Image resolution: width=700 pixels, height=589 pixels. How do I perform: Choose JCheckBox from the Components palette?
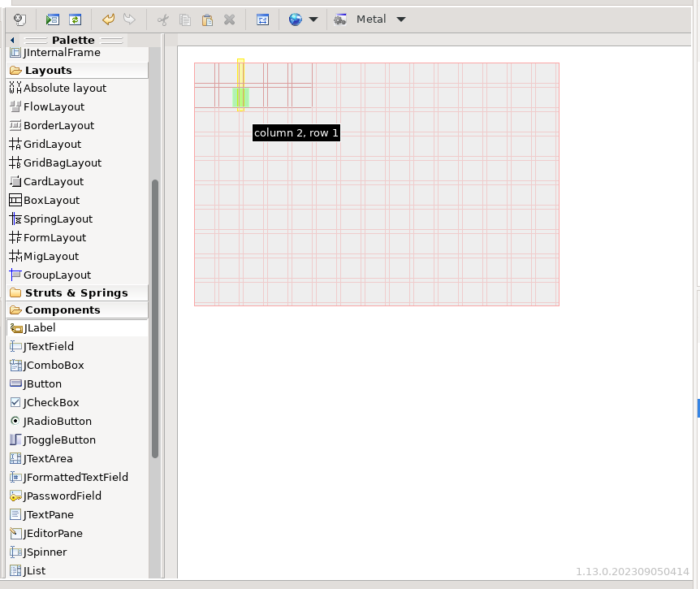[50, 402]
